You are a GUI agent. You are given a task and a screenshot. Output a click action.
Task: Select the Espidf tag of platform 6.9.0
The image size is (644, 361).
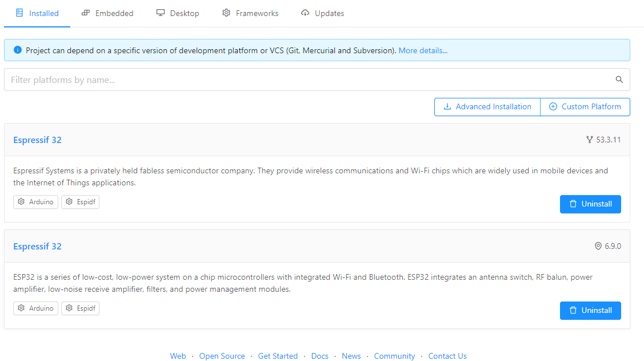(80, 308)
